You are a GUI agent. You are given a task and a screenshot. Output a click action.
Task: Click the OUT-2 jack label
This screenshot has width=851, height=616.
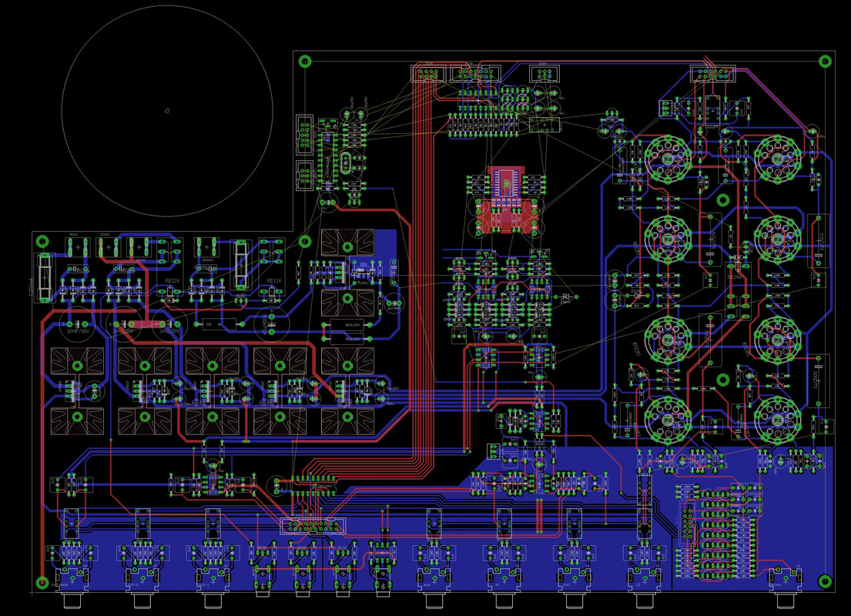pos(132,585)
